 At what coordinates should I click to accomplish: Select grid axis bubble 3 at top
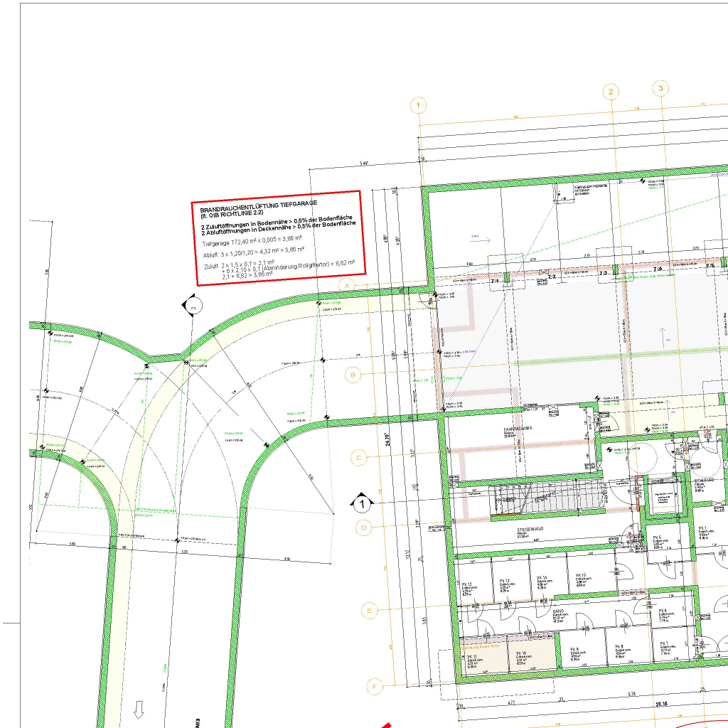pyautogui.click(x=660, y=88)
